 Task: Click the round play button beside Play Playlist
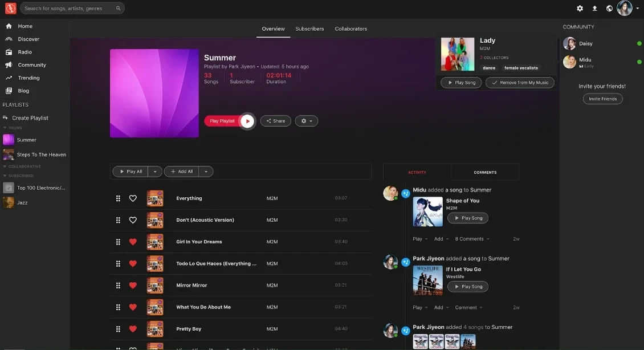pos(247,121)
